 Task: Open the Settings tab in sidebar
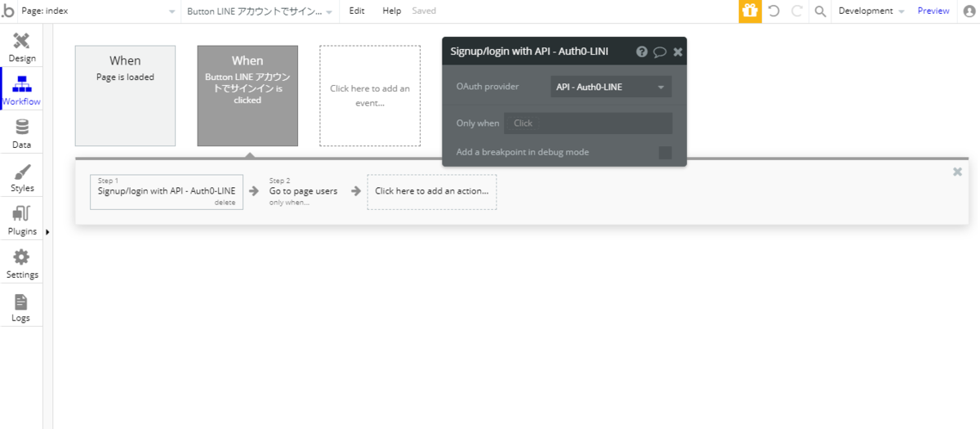click(x=22, y=264)
